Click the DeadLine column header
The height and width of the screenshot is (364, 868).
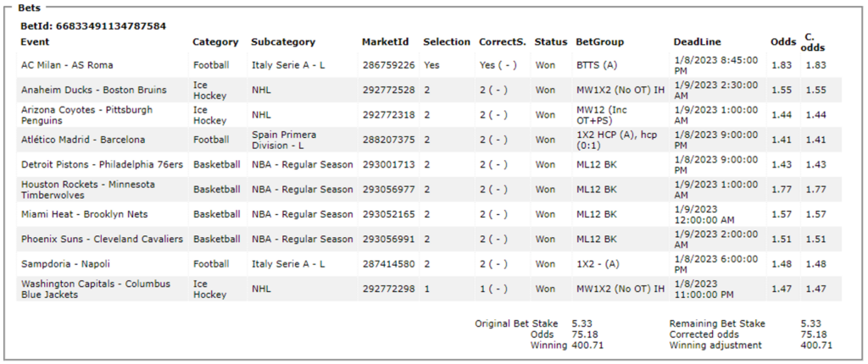[x=697, y=42]
